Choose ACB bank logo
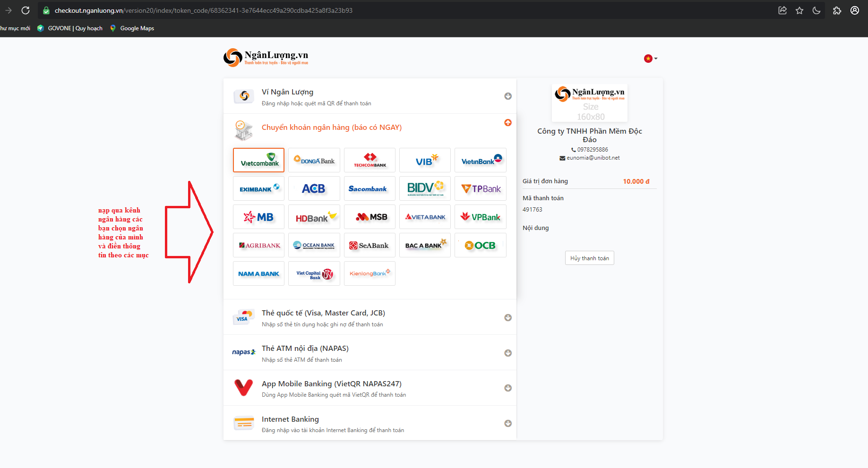Image resolution: width=868 pixels, height=468 pixels. click(314, 188)
